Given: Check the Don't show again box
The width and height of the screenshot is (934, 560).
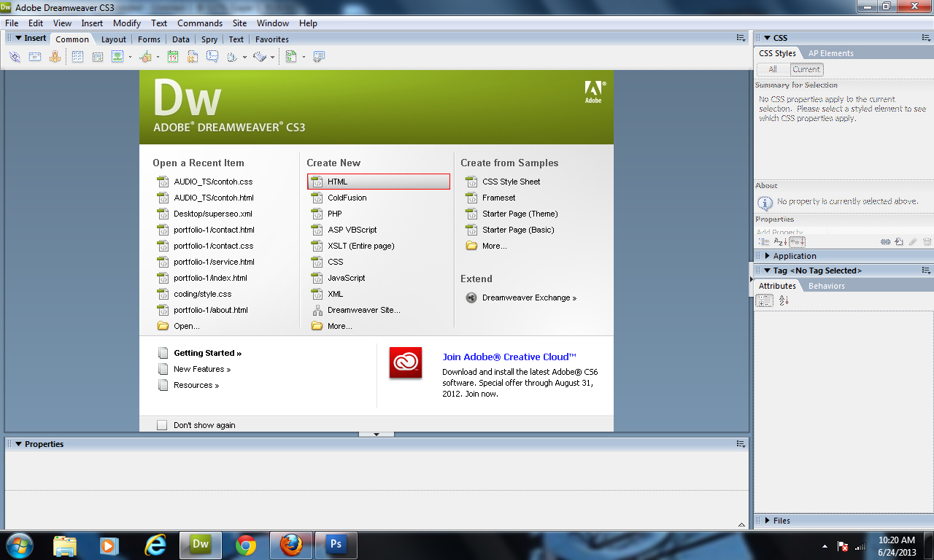Looking at the screenshot, I should point(162,425).
